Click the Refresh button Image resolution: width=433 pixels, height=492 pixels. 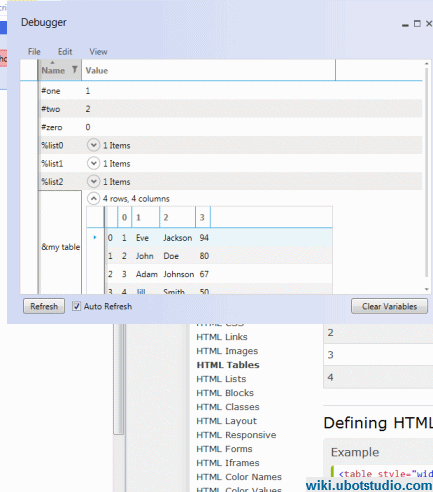44,306
